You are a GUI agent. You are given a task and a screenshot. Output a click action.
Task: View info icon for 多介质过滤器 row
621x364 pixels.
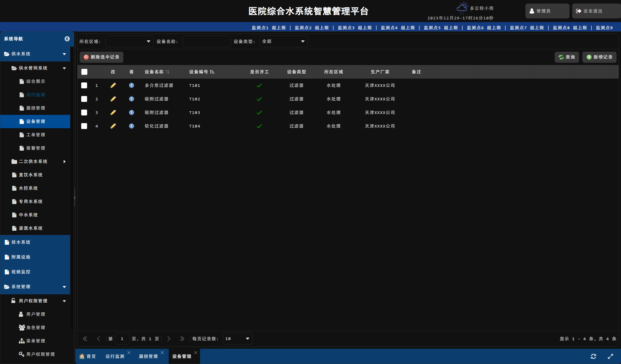coord(132,85)
